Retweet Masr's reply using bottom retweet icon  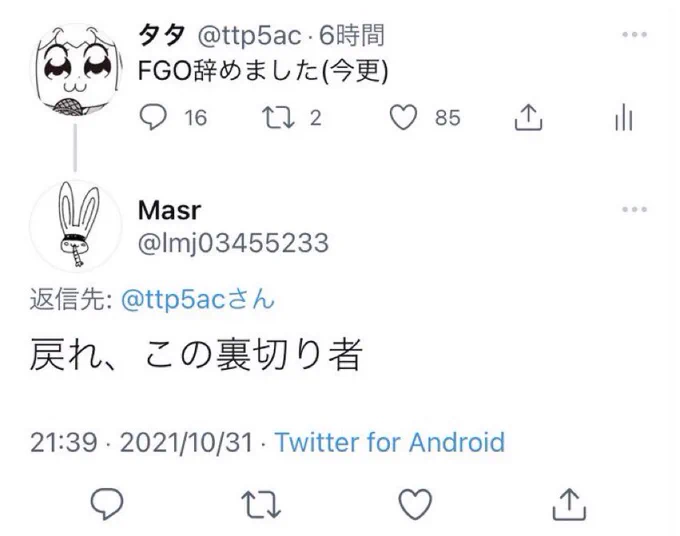click(x=261, y=501)
